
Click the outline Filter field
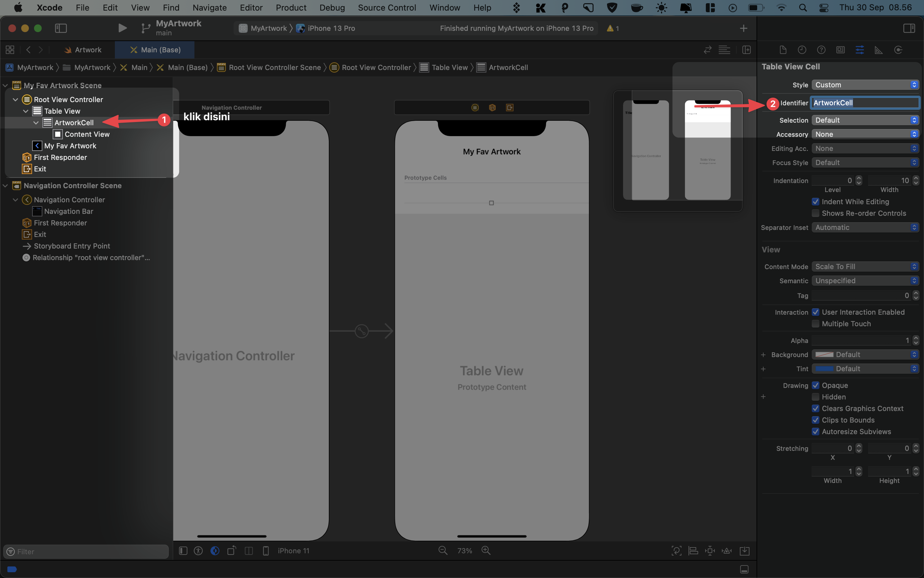(x=86, y=551)
